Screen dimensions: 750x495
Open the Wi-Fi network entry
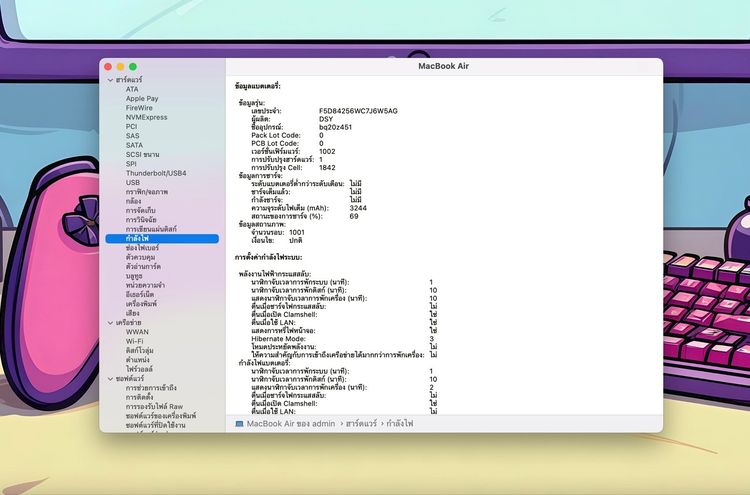tap(137, 341)
